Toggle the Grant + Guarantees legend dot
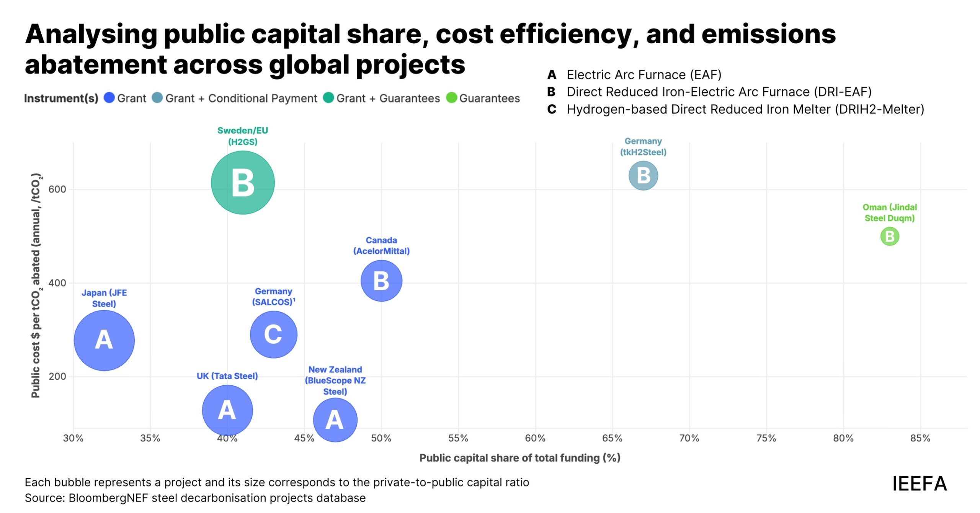Screen dimensions: 980x513 [x=328, y=98]
